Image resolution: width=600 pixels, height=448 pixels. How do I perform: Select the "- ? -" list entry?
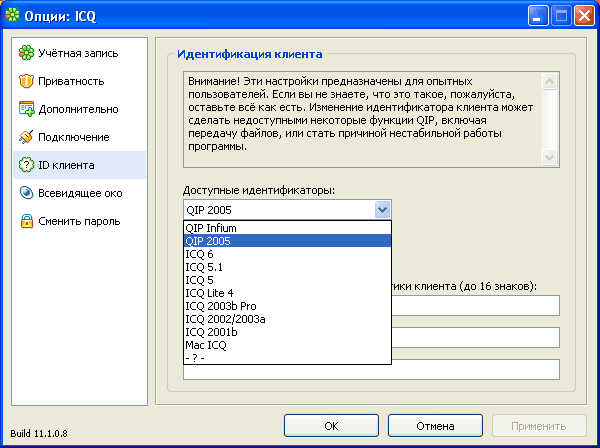tap(197, 358)
